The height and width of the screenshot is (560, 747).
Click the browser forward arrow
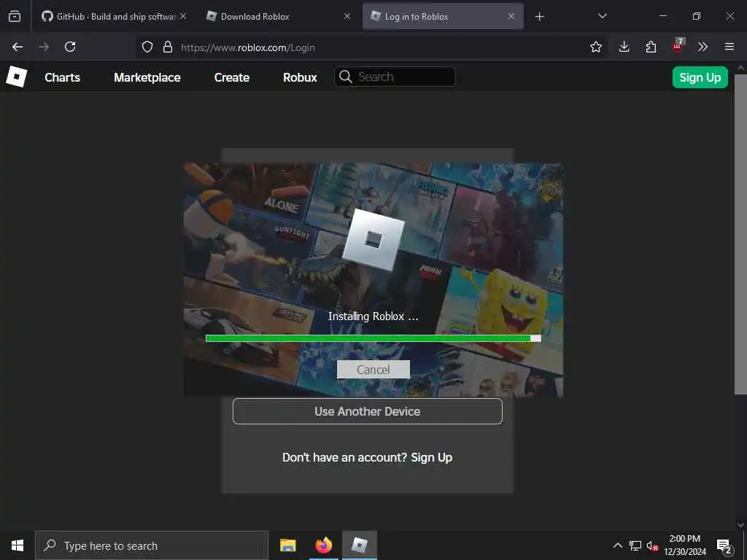44,47
